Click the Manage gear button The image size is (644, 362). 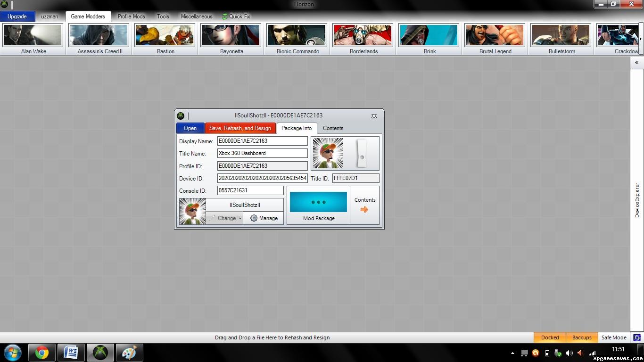[264, 218]
